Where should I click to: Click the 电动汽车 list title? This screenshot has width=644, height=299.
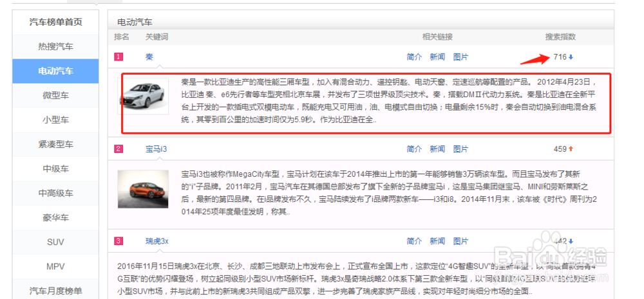point(135,22)
